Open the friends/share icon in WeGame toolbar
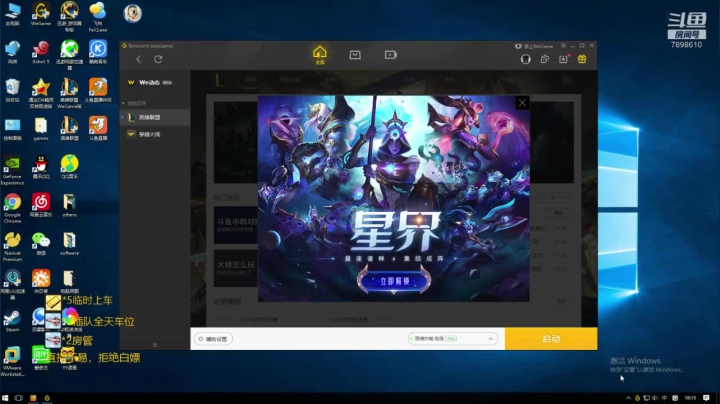 (x=545, y=59)
